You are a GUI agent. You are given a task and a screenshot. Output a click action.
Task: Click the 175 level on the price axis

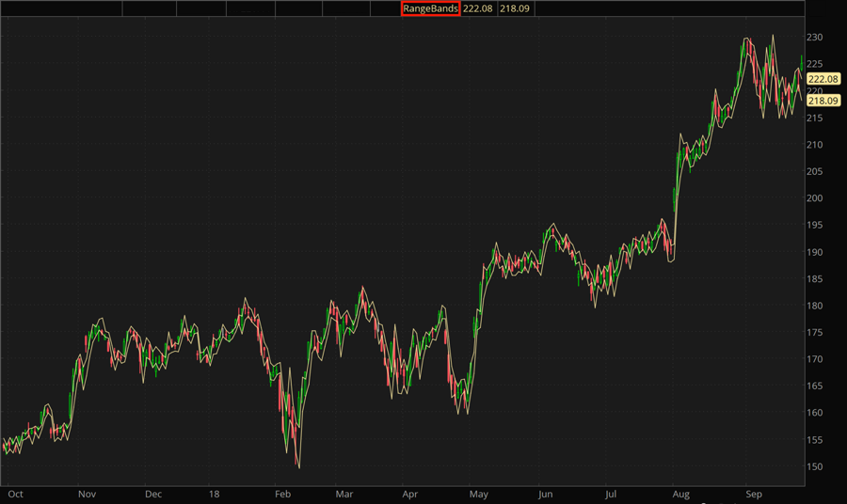tap(815, 333)
